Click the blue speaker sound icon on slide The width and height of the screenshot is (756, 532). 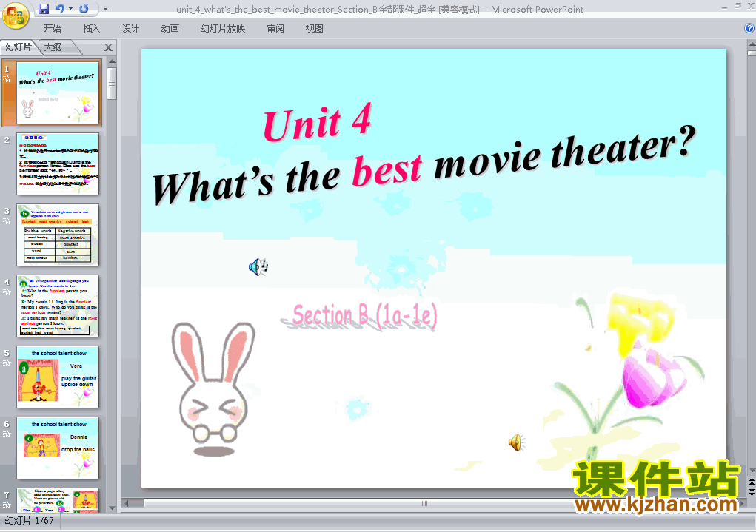(x=258, y=266)
